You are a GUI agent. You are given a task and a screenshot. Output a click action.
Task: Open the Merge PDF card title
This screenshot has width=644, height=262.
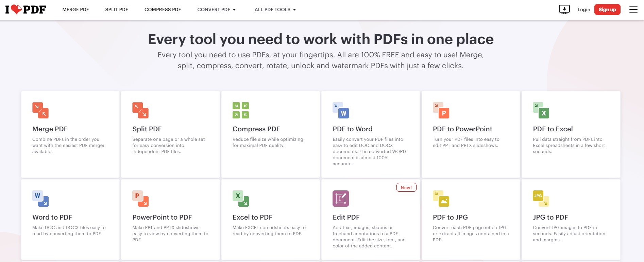tap(50, 129)
